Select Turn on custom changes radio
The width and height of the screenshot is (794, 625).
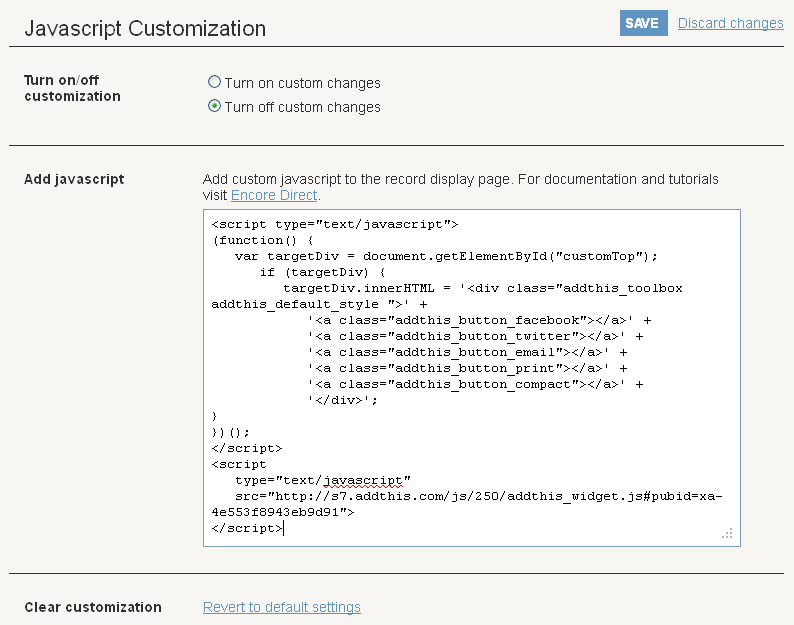click(x=215, y=82)
